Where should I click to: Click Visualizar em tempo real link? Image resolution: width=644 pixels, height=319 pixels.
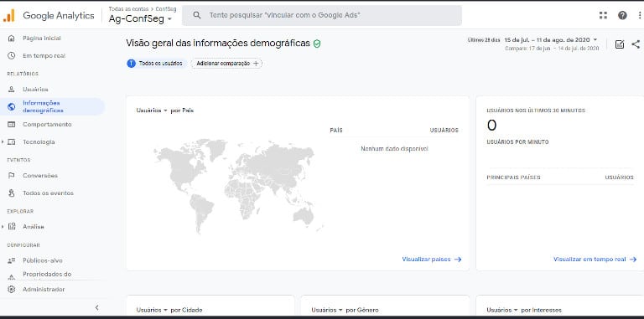point(589,260)
